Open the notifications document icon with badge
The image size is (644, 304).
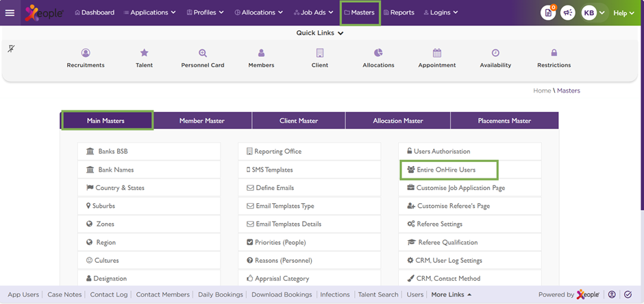pos(547,13)
